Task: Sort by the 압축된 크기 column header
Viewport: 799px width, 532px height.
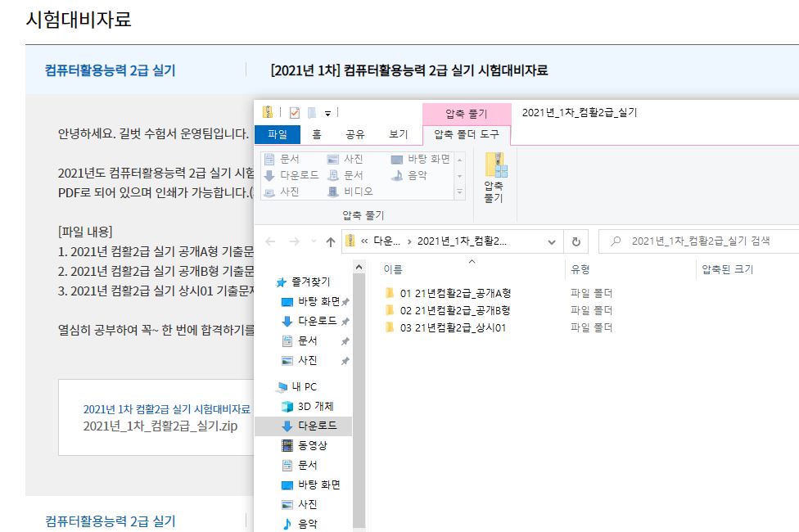Action: click(727, 269)
